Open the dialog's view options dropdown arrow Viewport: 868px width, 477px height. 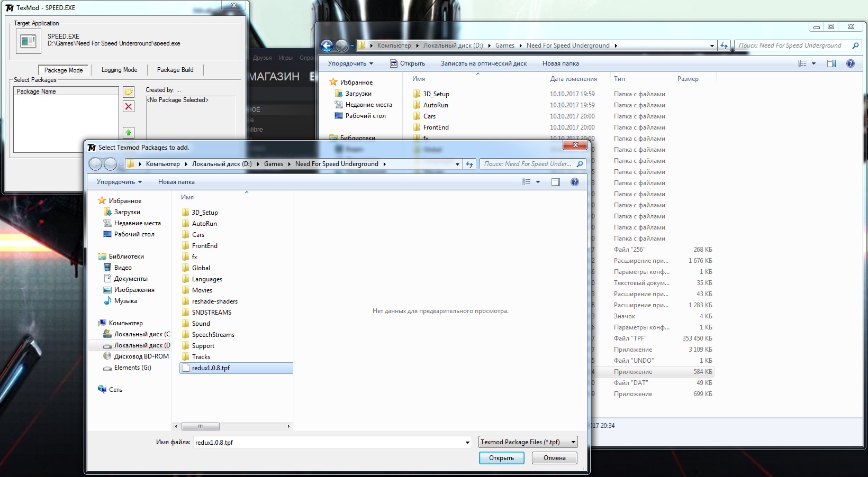[538, 182]
